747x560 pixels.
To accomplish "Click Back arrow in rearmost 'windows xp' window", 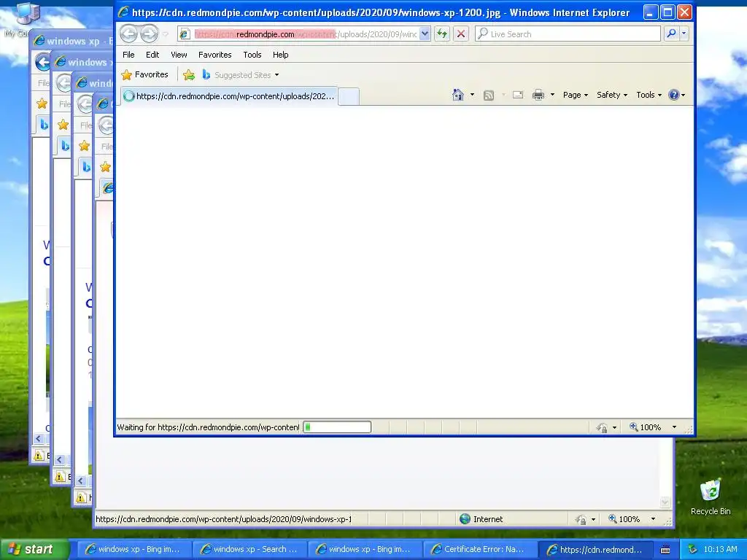I will [x=42, y=62].
